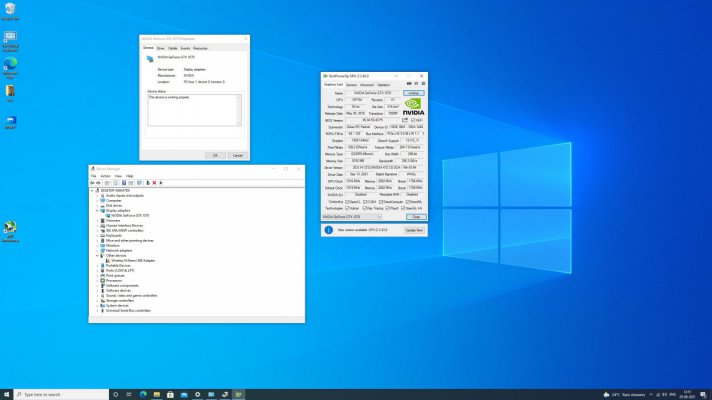Image resolution: width=712 pixels, height=400 pixels.
Task: Click the taskbar search box
Action: (61, 395)
